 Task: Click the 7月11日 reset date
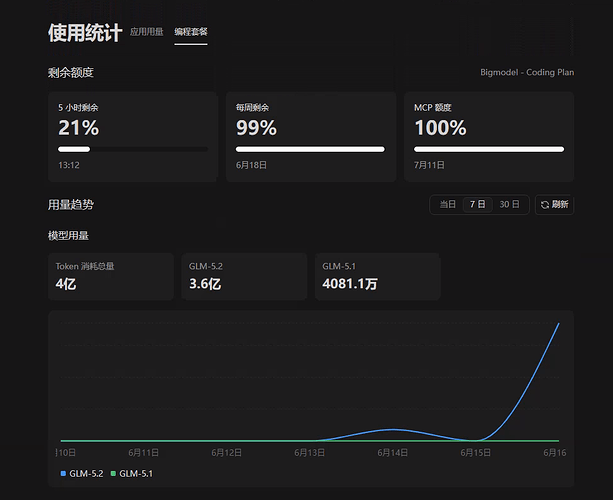(429, 165)
